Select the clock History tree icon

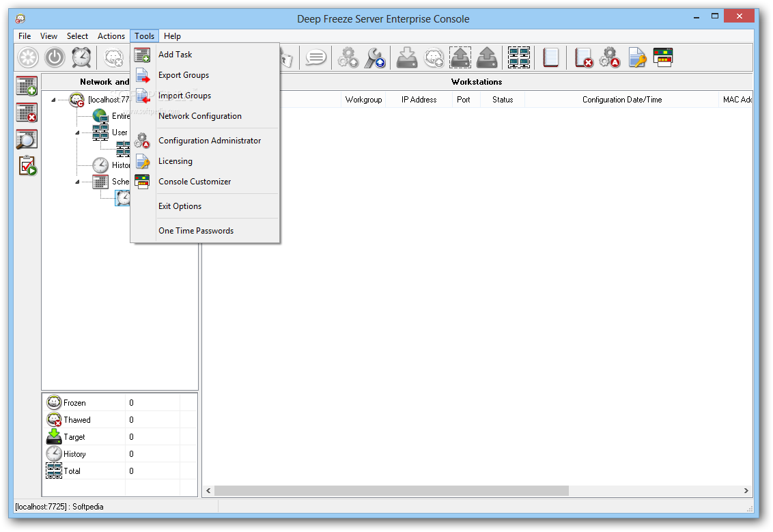pos(100,165)
